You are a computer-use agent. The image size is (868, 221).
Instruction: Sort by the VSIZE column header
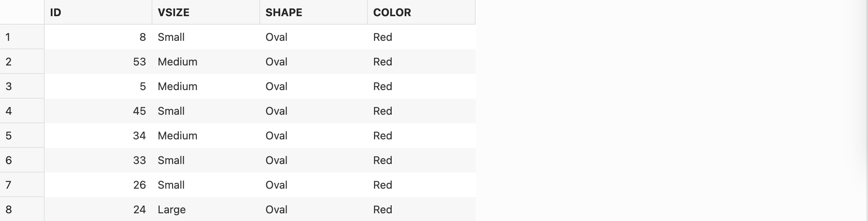coord(205,12)
